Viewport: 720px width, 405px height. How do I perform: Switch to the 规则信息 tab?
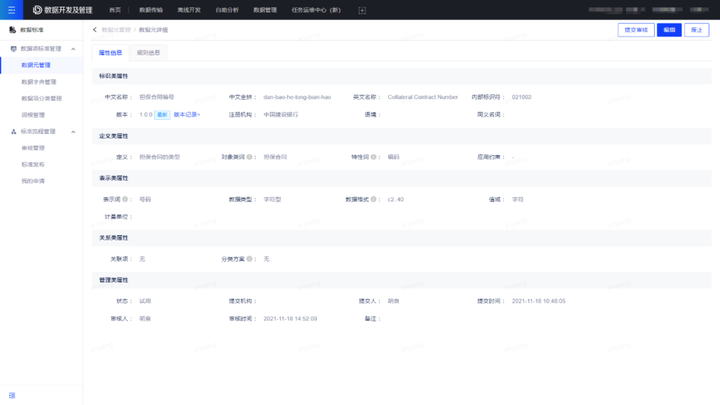[148, 53]
